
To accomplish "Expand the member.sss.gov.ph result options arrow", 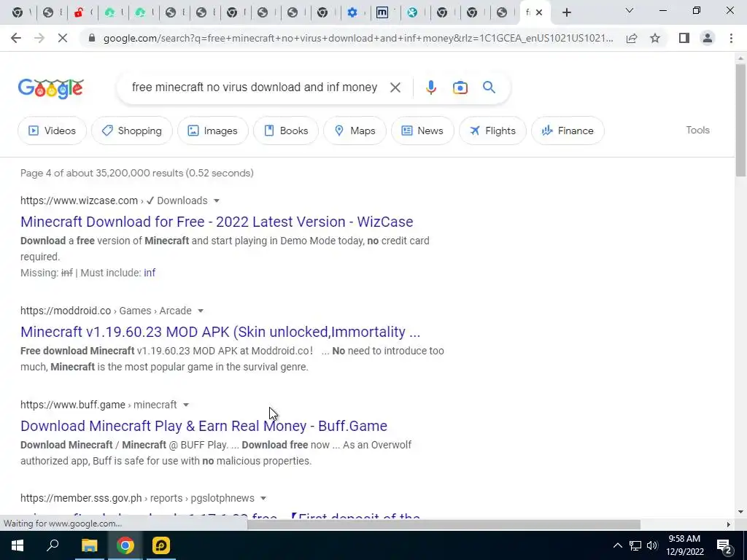I will [x=263, y=499].
